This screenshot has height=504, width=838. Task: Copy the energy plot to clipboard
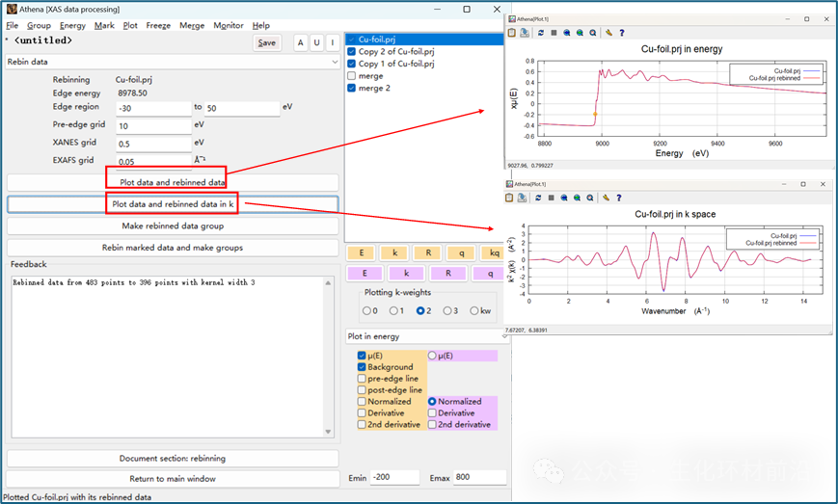511,33
